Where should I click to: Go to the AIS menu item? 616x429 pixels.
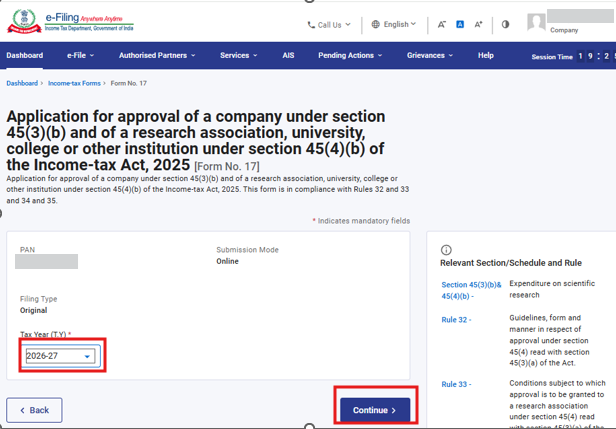288,56
